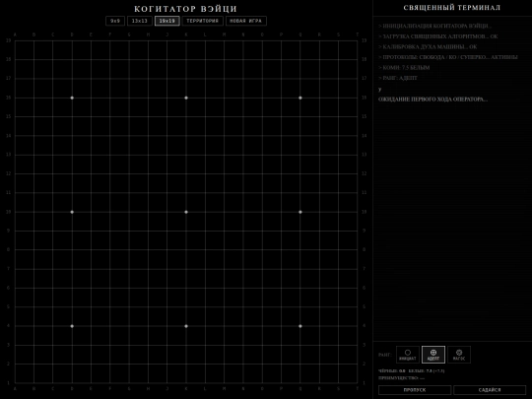Select the 9x9 board size
This screenshot has width=532, height=399.
coord(115,21)
